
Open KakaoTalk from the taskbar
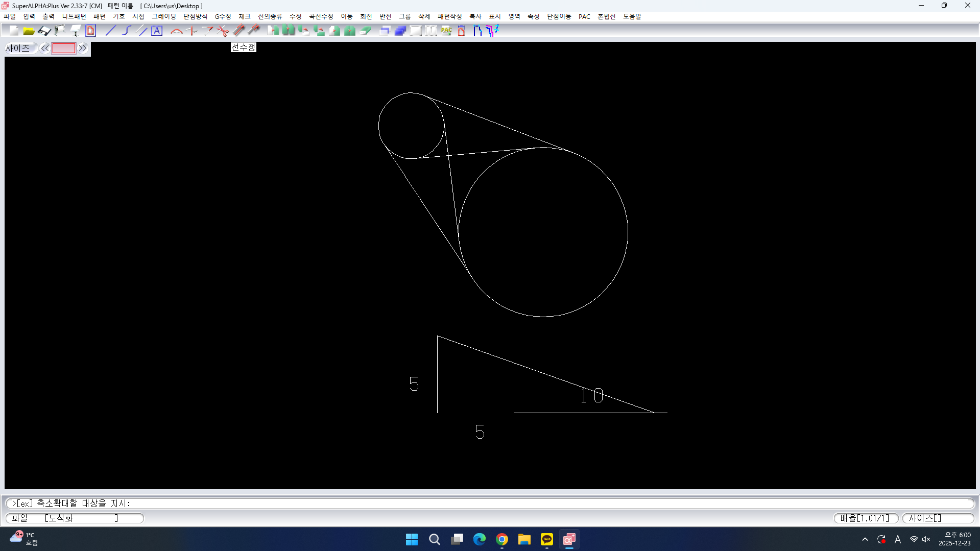546,539
